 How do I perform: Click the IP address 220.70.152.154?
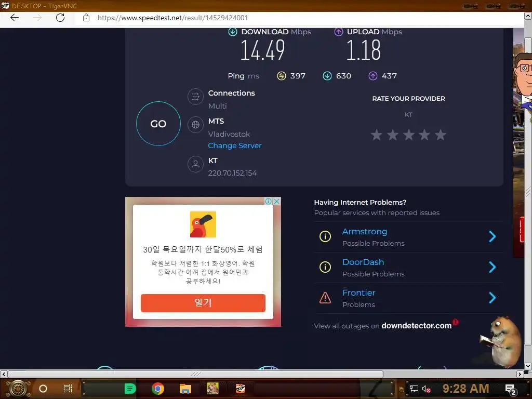point(232,174)
